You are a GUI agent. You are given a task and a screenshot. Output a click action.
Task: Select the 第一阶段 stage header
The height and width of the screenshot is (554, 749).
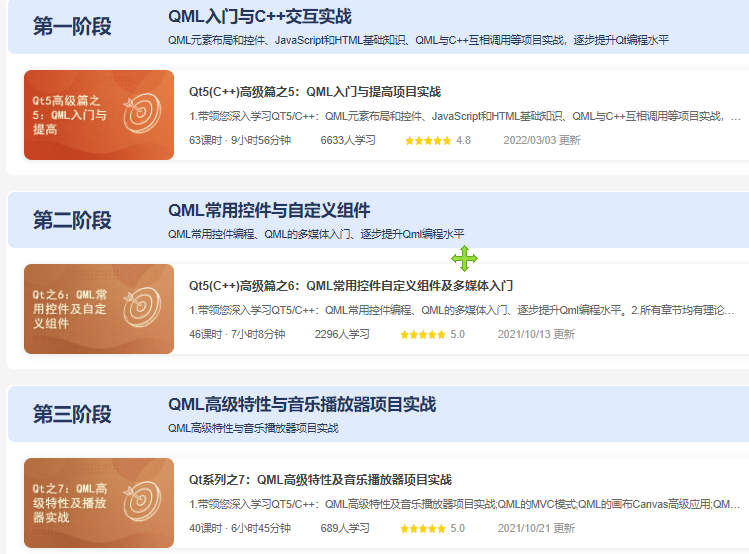pos(72,27)
